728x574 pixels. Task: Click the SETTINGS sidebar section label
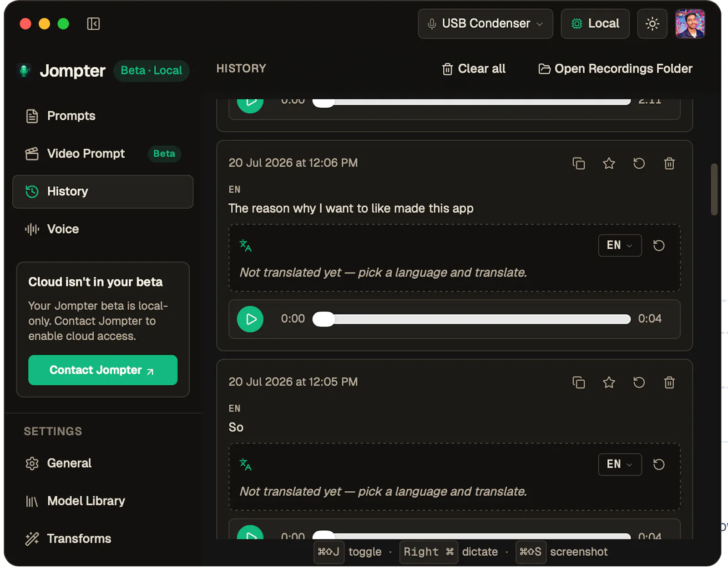[x=53, y=431]
